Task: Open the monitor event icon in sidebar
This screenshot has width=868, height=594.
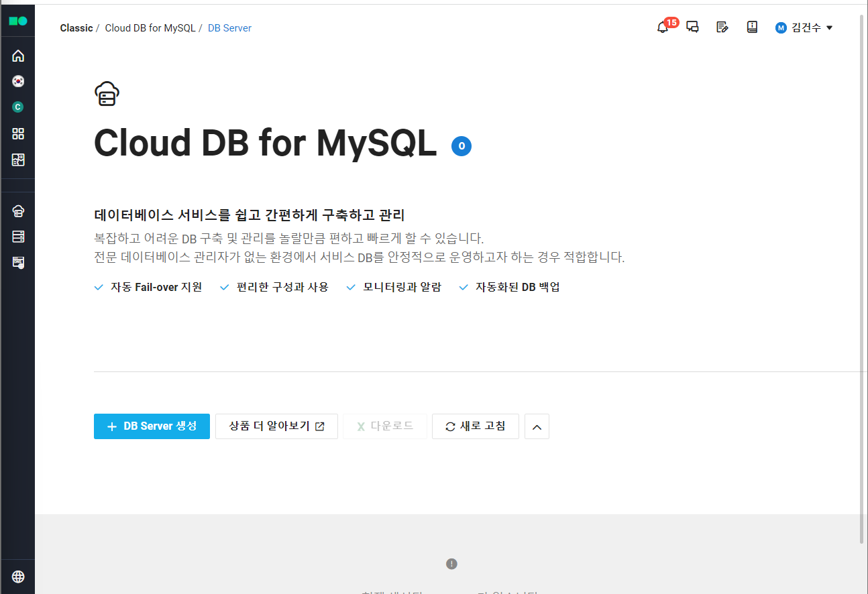Action: tap(18, 262)
